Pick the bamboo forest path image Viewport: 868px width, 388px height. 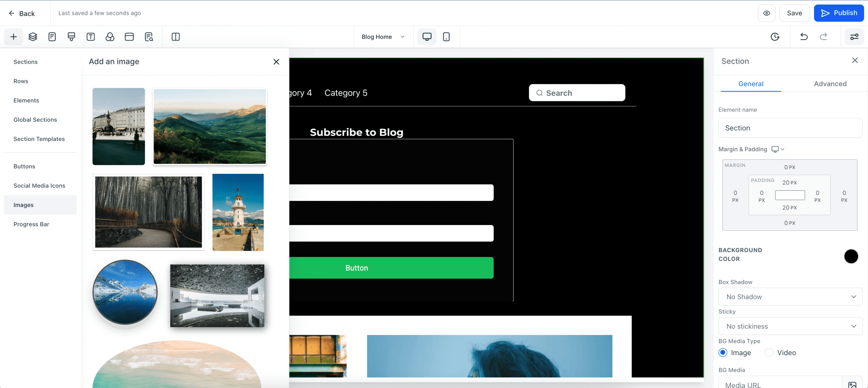pos(149,212)
